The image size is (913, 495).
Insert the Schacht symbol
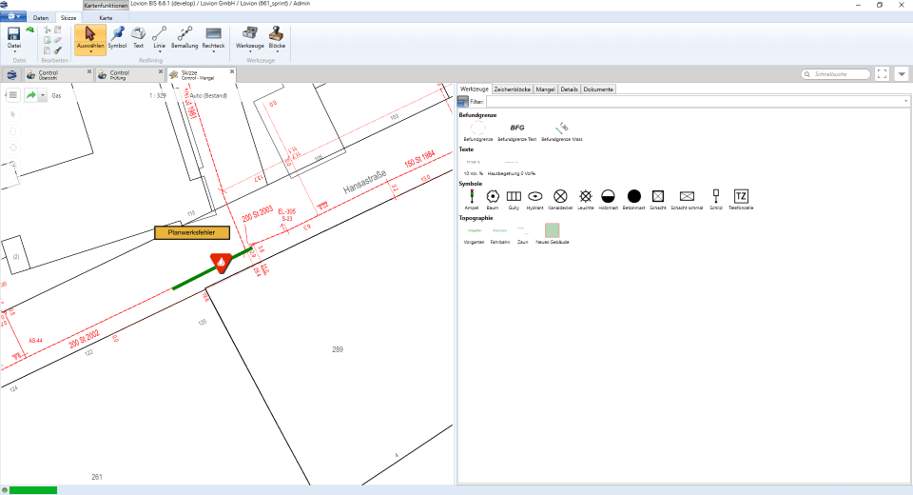pyautogui.click(x=658, y=197)
